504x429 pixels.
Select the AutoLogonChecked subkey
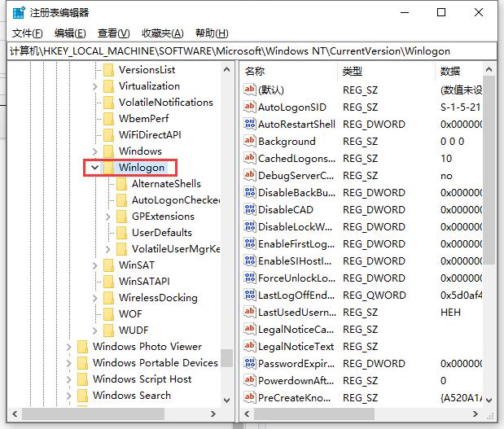pyautogui.click(x=176, y=200)
